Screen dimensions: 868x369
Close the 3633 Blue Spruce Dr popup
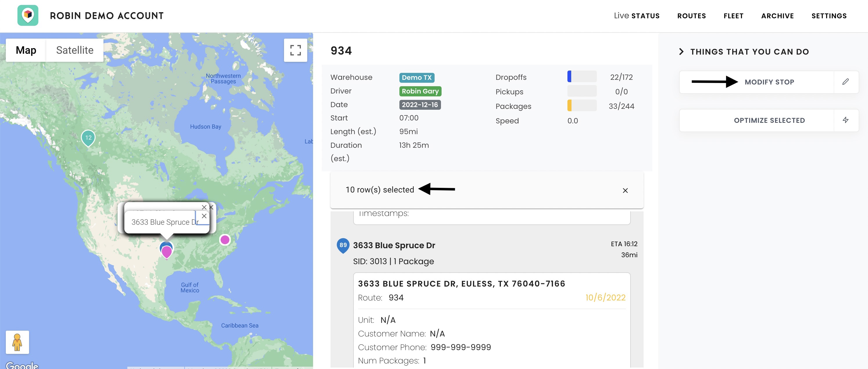click(x=204, y=216)
